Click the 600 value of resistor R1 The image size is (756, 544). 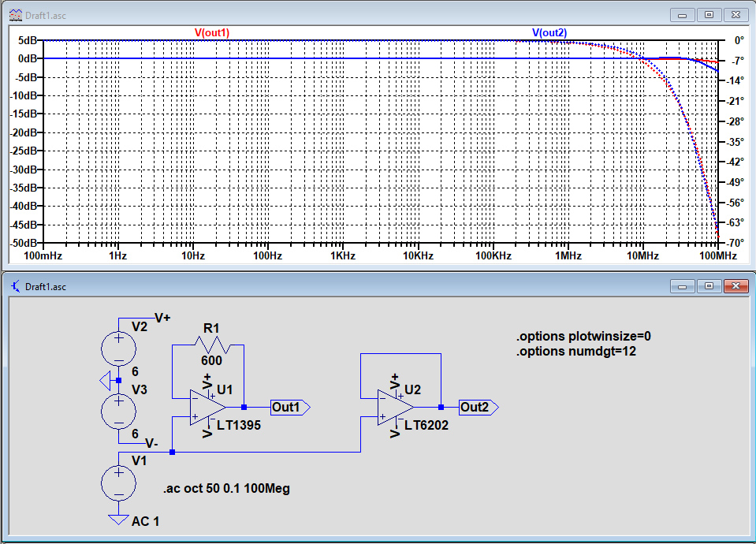211,361
